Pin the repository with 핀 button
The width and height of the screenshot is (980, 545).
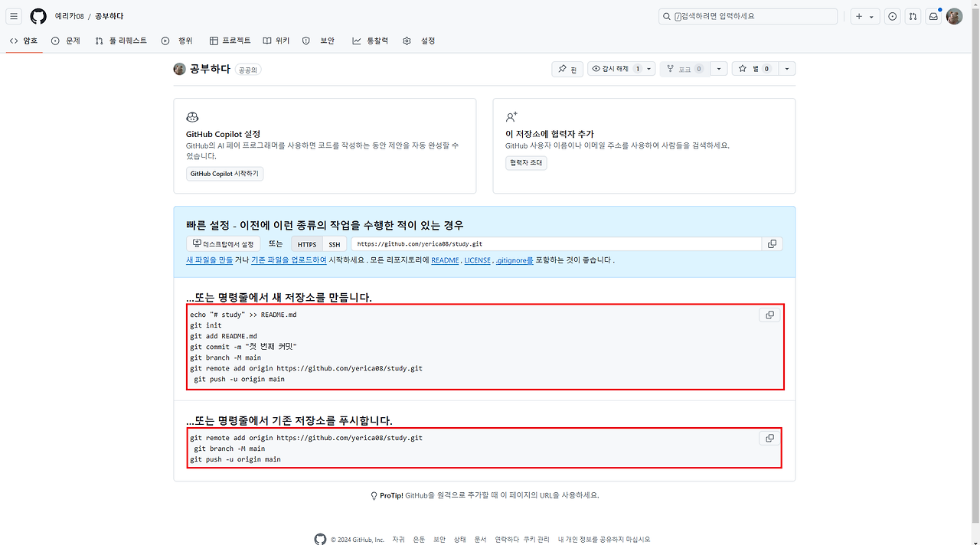(567, 69)
